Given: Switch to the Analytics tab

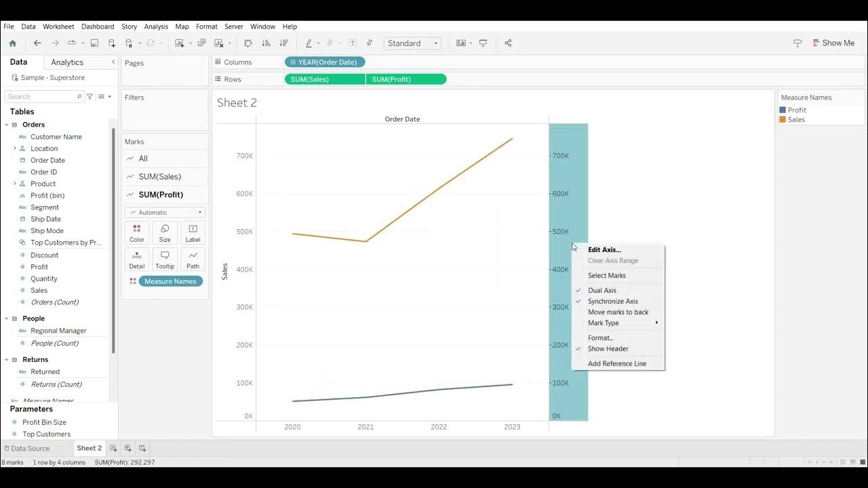Looking at the screenshot, I should coord(67,62).
